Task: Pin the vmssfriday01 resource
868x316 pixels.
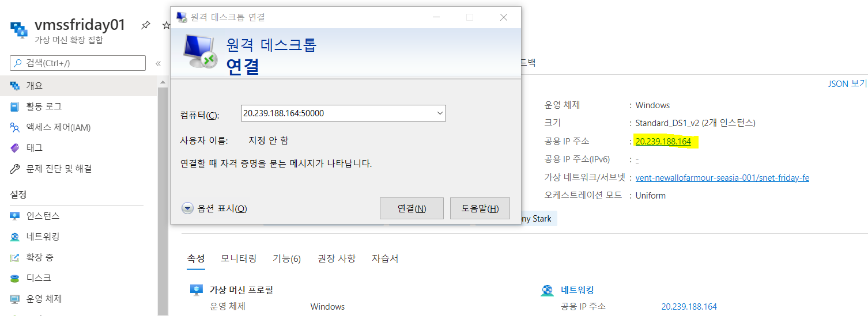Action: pos(146,25)
